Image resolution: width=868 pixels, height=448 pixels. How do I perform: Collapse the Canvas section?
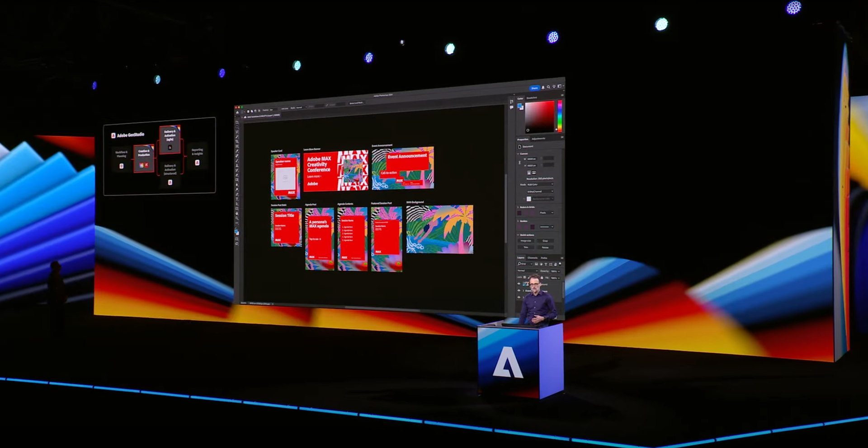coord(518,154)
